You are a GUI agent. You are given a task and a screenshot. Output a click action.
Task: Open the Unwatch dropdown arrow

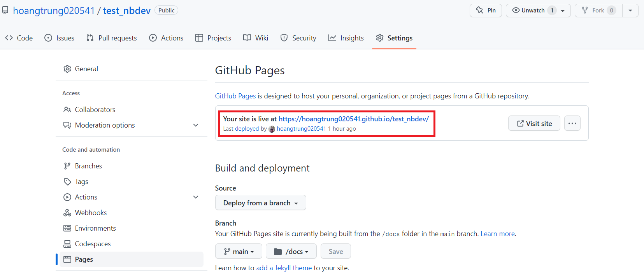[563, 10]
